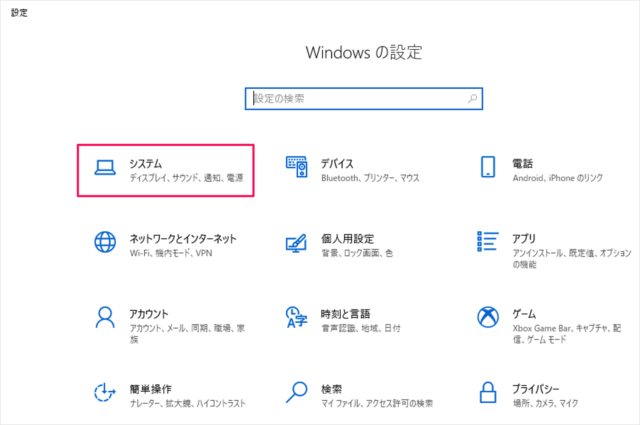
Task: Click the Phone icon
Action: (488, 167)
